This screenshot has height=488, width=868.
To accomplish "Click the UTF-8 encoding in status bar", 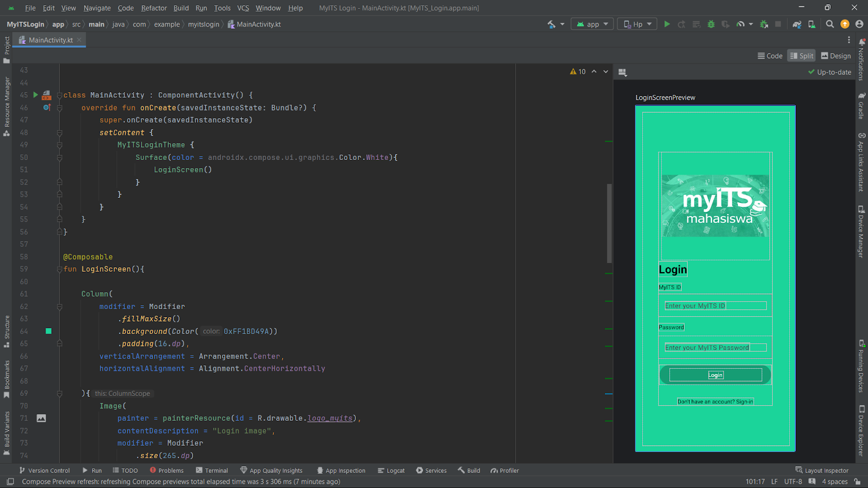I will 793,481.
